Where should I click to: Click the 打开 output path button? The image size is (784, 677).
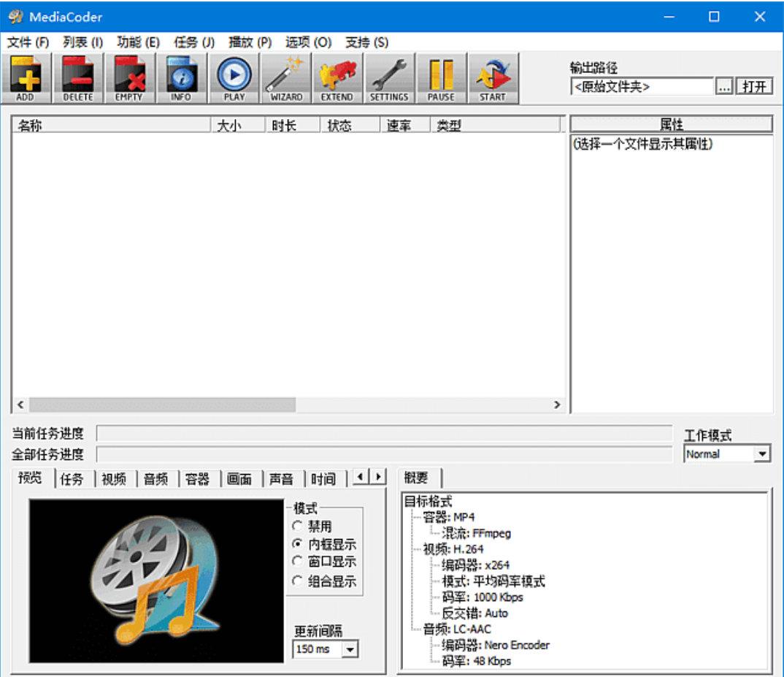click(755, 85)
